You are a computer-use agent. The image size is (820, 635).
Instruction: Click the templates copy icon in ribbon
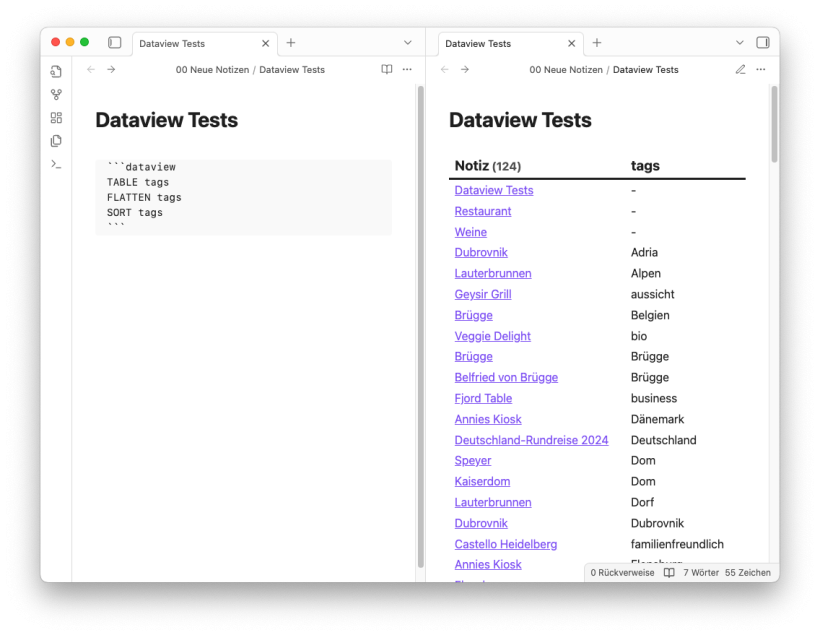pos(56,141)
